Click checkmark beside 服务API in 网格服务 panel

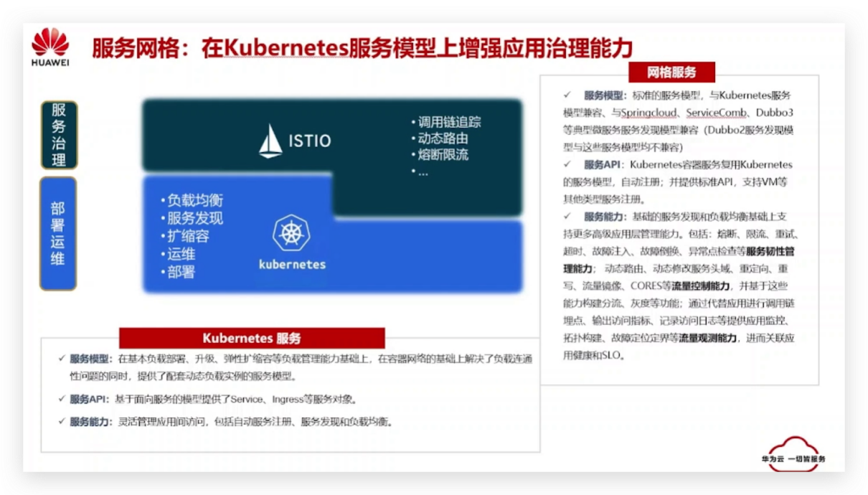pos(567,164)
